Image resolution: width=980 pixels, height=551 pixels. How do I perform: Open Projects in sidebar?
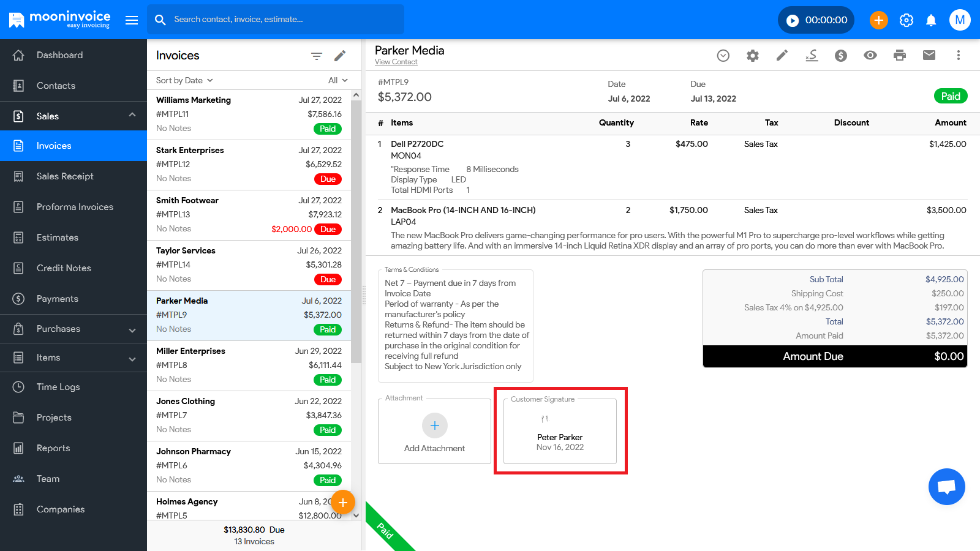73,418
